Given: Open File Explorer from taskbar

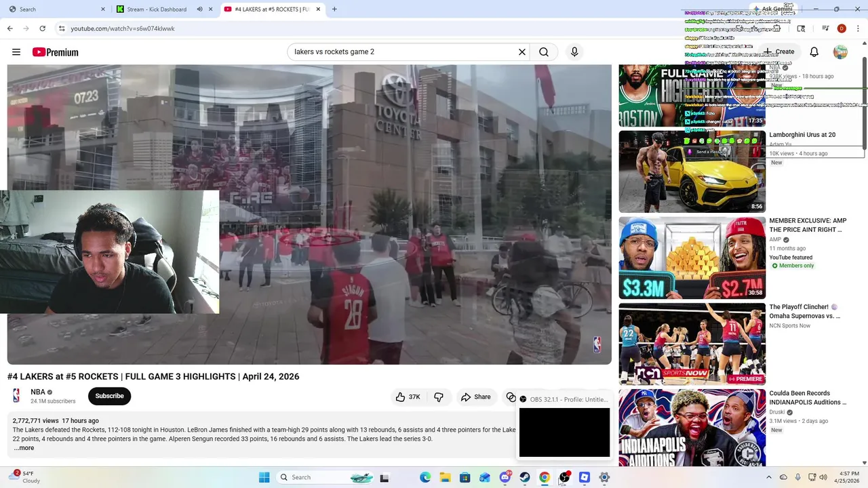Looking at the screenshot, I should click(445, 477).
